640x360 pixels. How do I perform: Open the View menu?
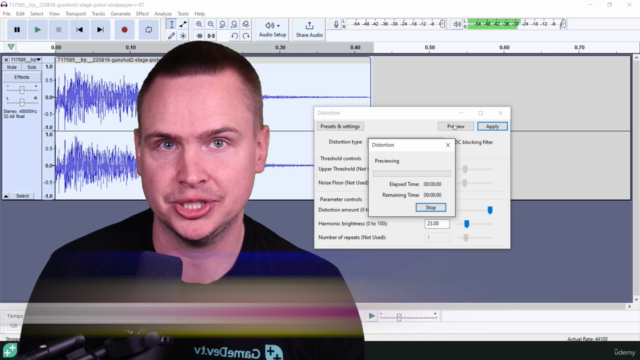coord(54,13)
